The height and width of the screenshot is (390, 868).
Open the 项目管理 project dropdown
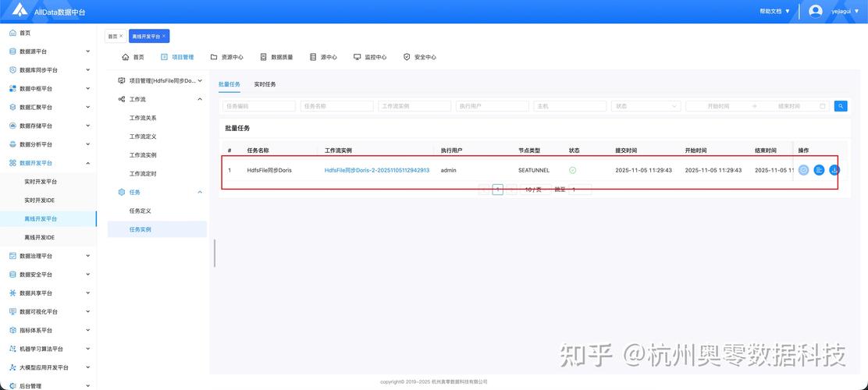coord(161,81)
